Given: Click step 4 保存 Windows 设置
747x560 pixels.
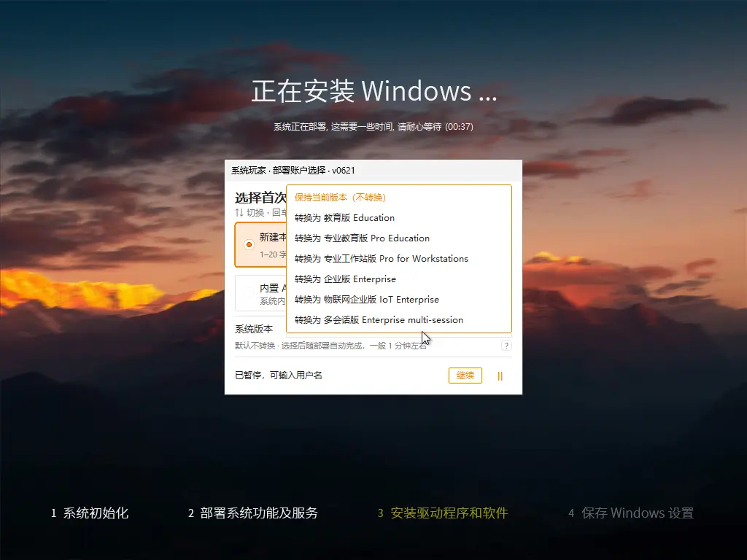Looking at the screenshot, I should (x=631, y=513).
